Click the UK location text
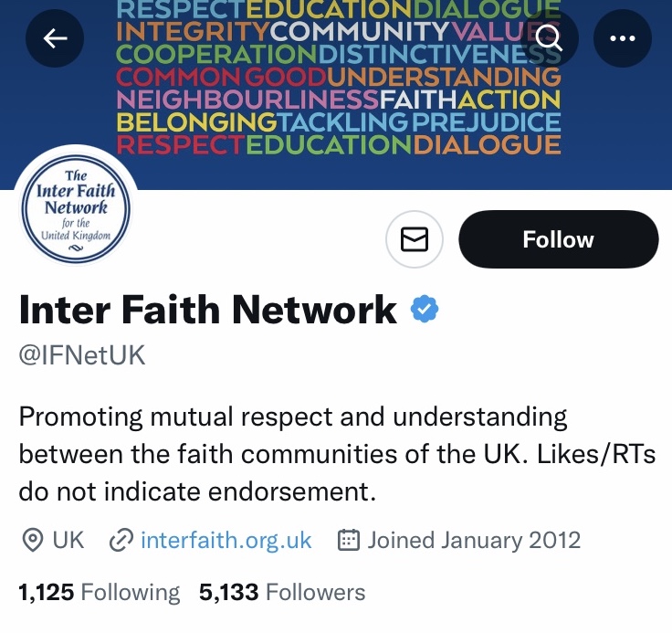The image size is (672, 633). click(x=68, y=540)
